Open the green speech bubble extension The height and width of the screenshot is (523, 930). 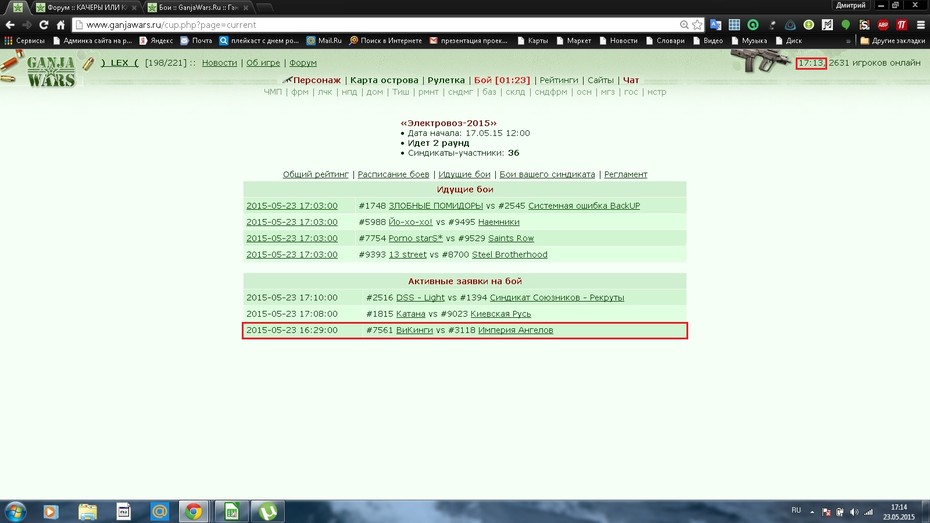pyautogui.click(x=846, y=25)
